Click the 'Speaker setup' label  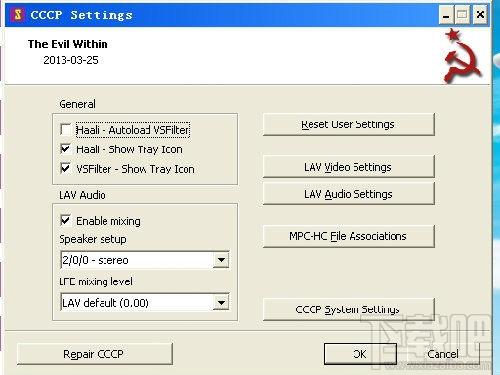pyautogui.click(x=93, y=239)
